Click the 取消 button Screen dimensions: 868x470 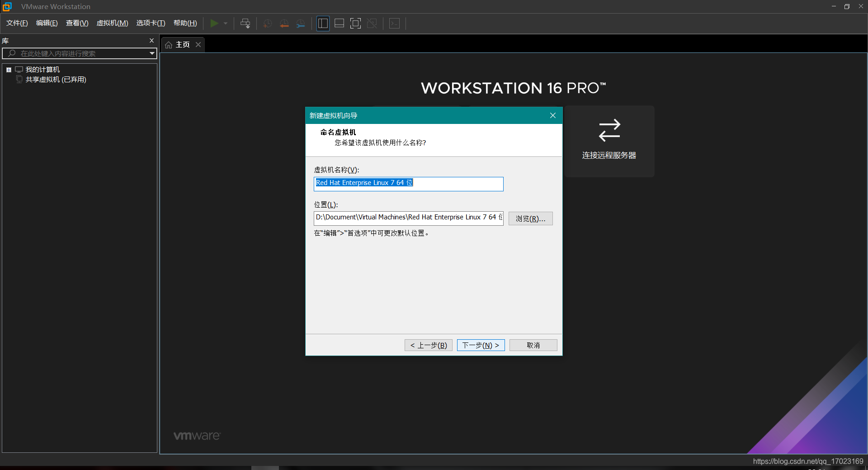pos(533,345)
